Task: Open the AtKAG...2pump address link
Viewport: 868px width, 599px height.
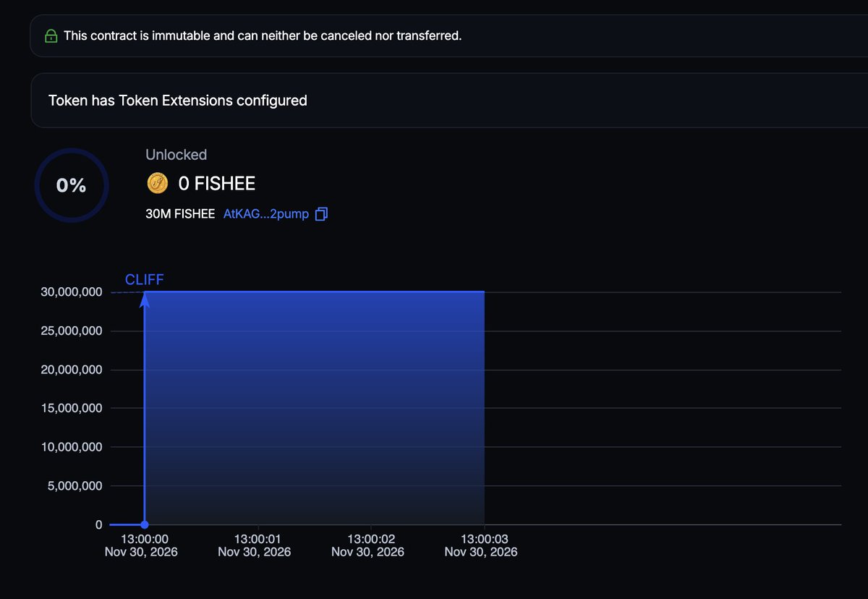Action: (266, 214)
